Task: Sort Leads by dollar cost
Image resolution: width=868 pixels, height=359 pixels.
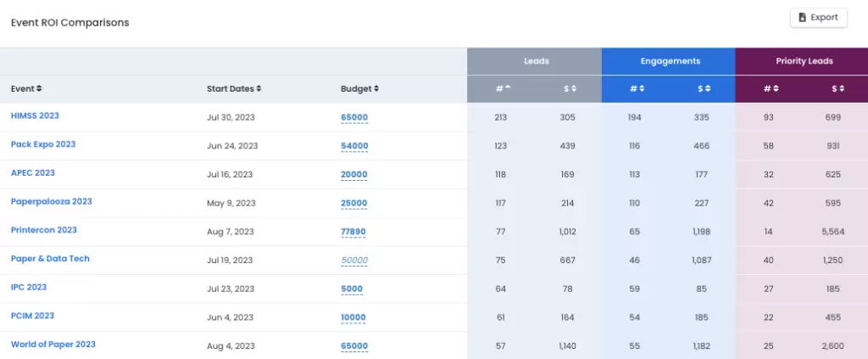Action: click(574, 88)
